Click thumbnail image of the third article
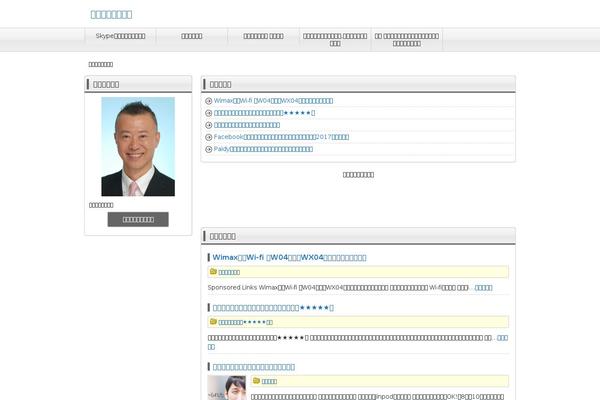Image resolution: width=600 pixels, height=400 pixels. [227, 388]
